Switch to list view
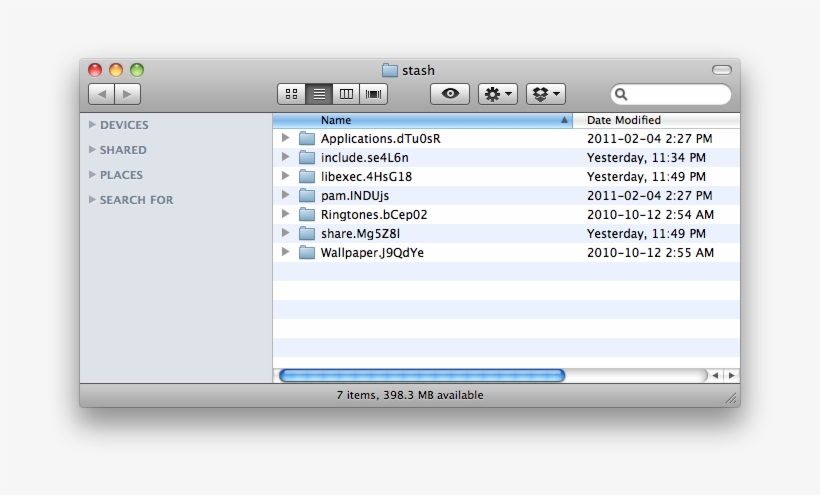 point(319,94)
